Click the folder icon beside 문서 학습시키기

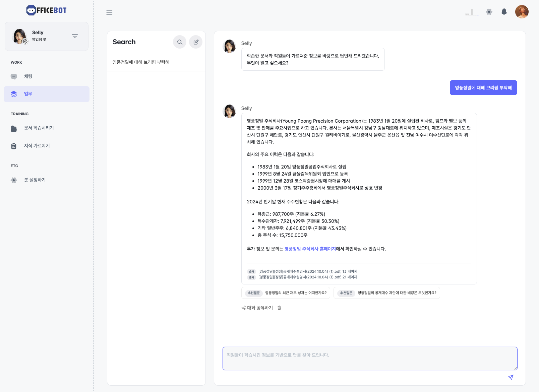coord(14,128)
